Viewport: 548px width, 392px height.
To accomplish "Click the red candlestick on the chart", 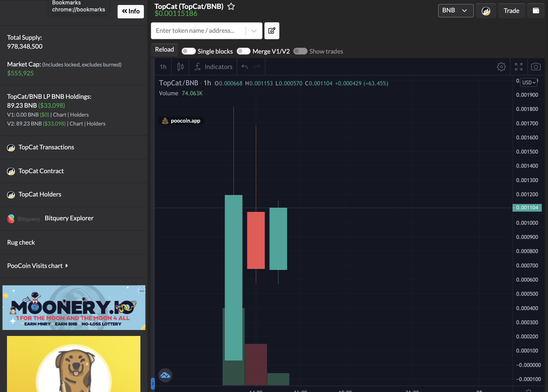I will coord(256,240).
